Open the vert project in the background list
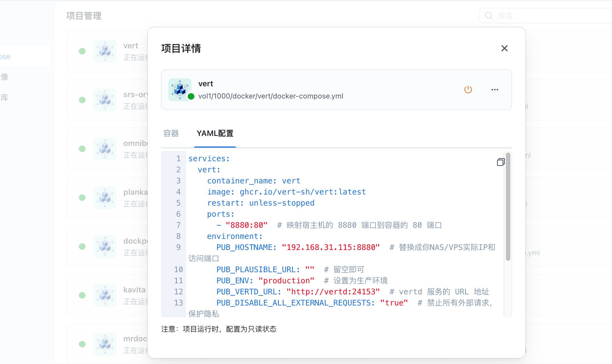The width and height of the screenshot is (612, 364). pos(131,46)
